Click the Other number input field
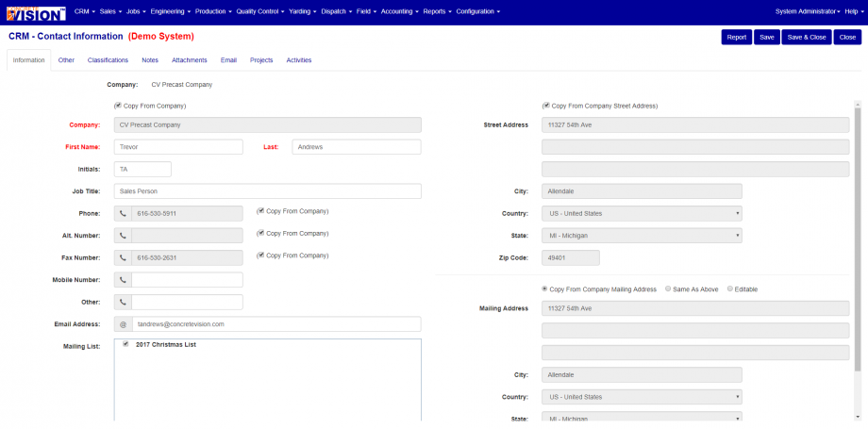Image resolution: width=868 pixels, height=429 pixels. [x=187, y=302]
